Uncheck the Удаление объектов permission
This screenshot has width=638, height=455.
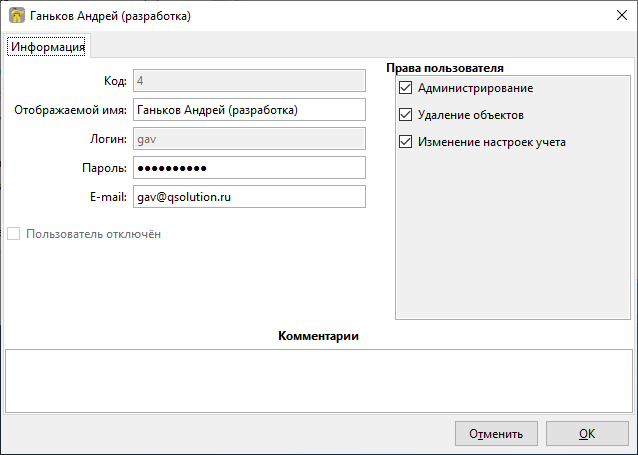click(x=405, y=115)
